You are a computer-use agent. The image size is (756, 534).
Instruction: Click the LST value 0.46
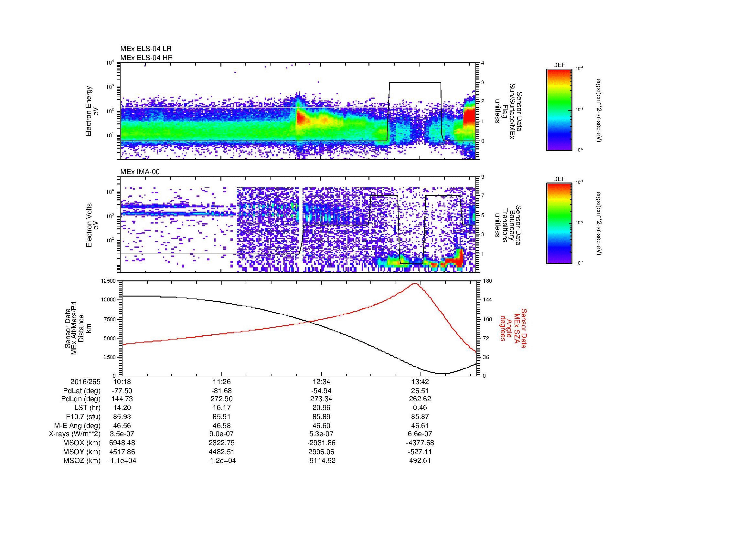420,408
